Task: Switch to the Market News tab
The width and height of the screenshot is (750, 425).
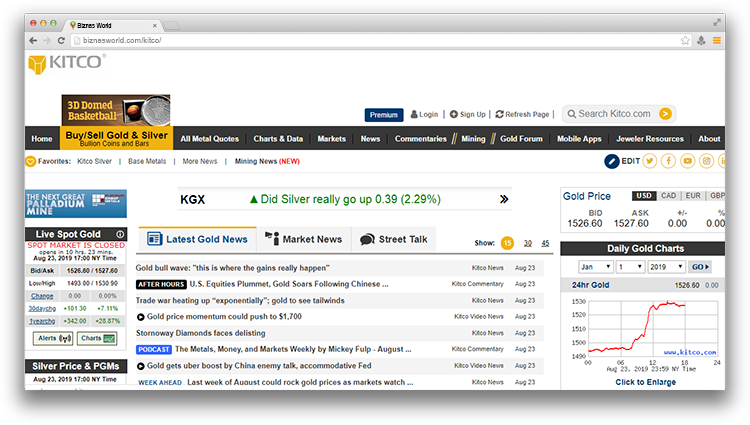Action: [x=303, y=239]
